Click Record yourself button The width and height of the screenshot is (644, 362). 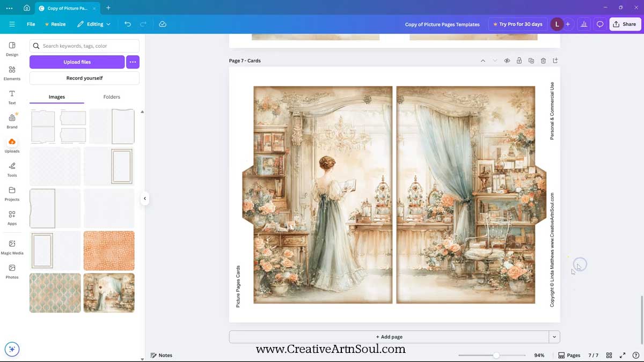[84, 78]
